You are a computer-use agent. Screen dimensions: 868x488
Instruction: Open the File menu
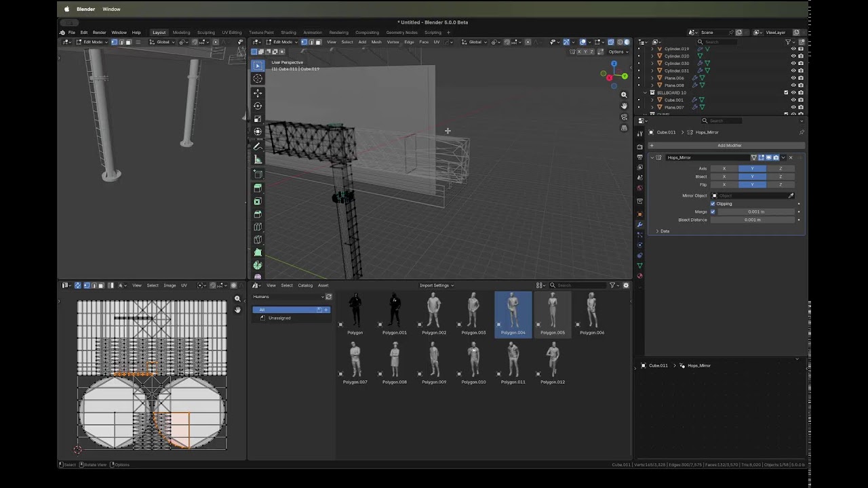(x=71, y=33)
